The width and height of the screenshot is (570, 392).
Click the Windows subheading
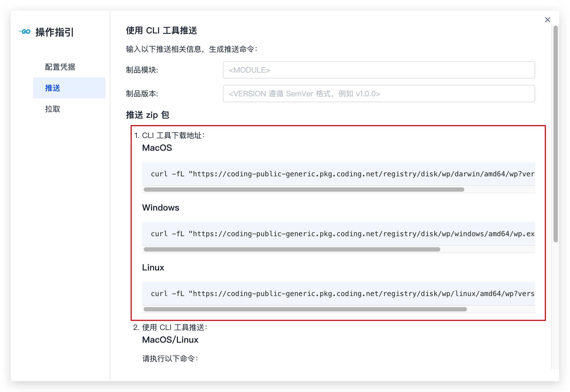point(161,208)
